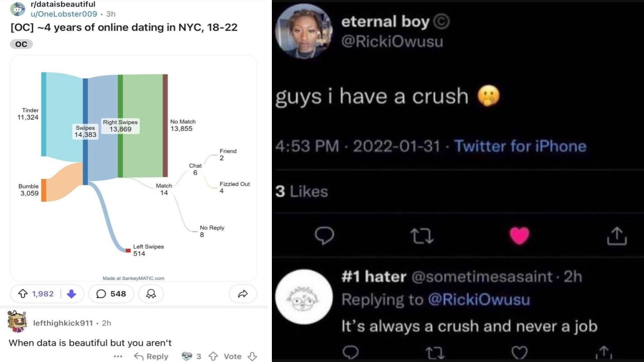Retweet eternal boy's tweet
The height and width of the screenshot is (362, 644).
click(422, 236)
